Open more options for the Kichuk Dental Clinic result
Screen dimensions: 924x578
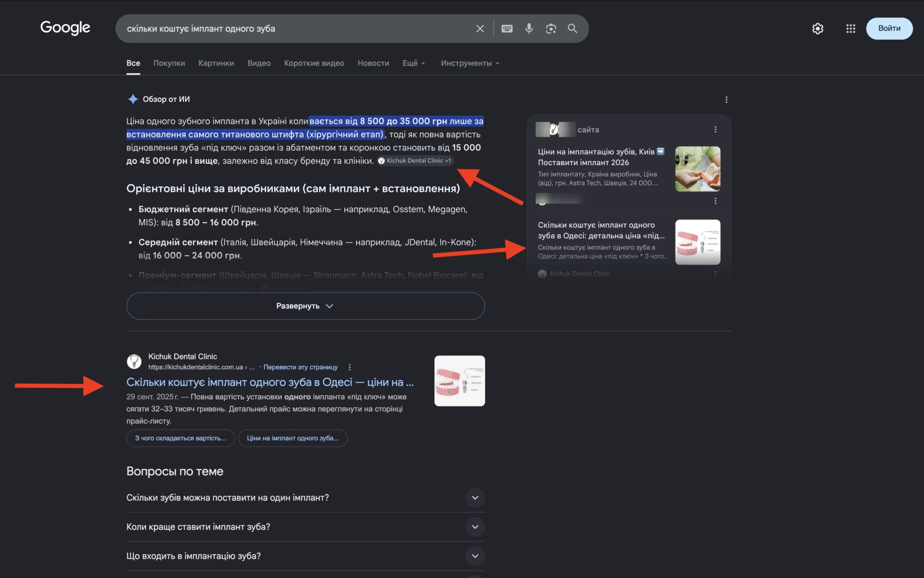(x=350, y=367)
